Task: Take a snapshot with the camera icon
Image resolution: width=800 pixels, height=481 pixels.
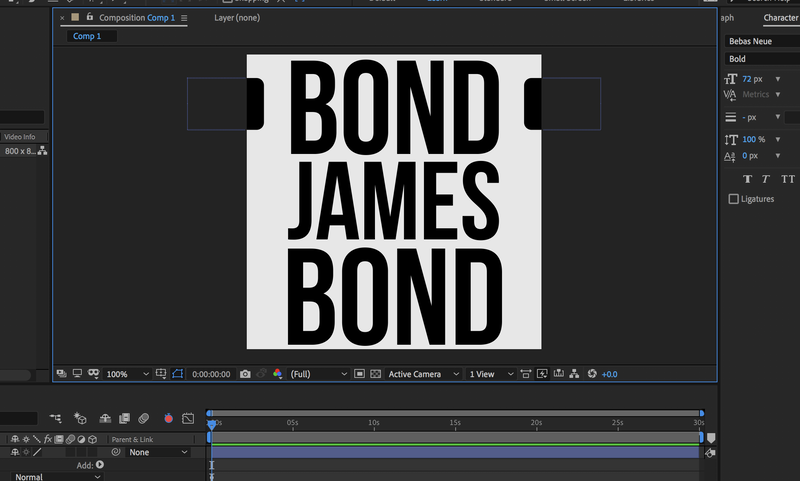Action: tap(245, 374)
